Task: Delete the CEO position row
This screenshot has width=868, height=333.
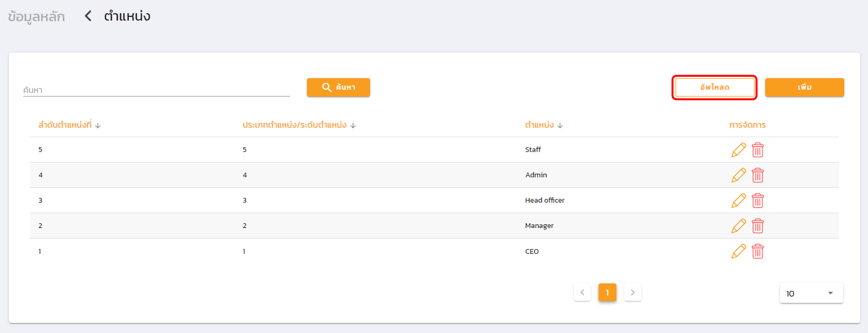Action: pos(758,251)
